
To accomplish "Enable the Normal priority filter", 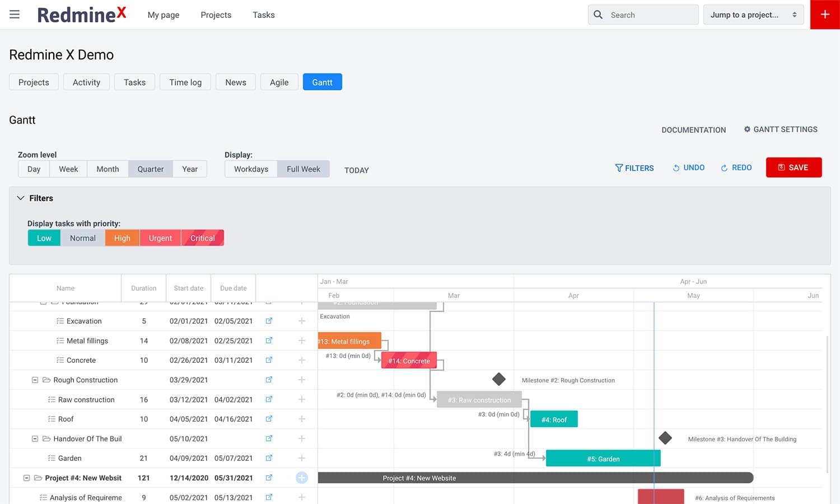I will (82, 237).
